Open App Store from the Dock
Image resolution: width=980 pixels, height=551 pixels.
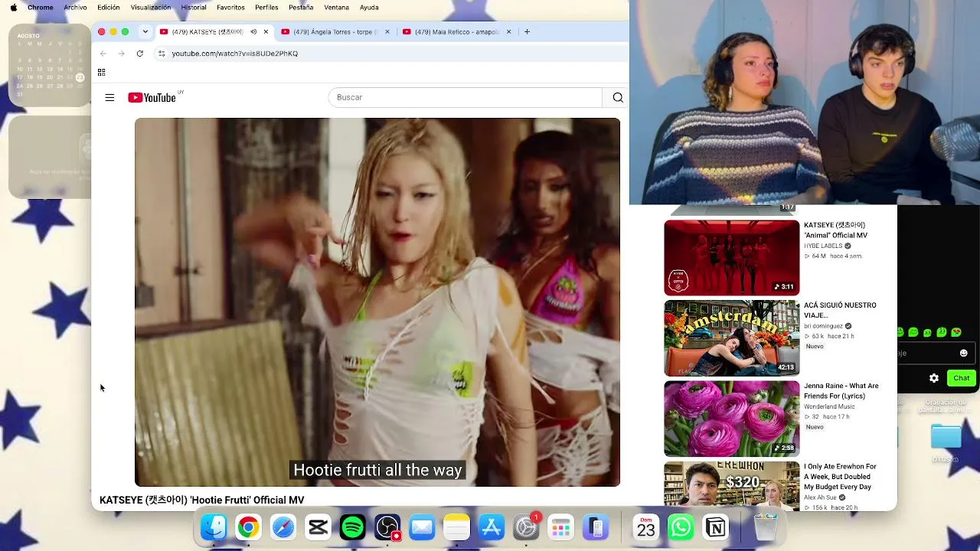click(492, 527)
